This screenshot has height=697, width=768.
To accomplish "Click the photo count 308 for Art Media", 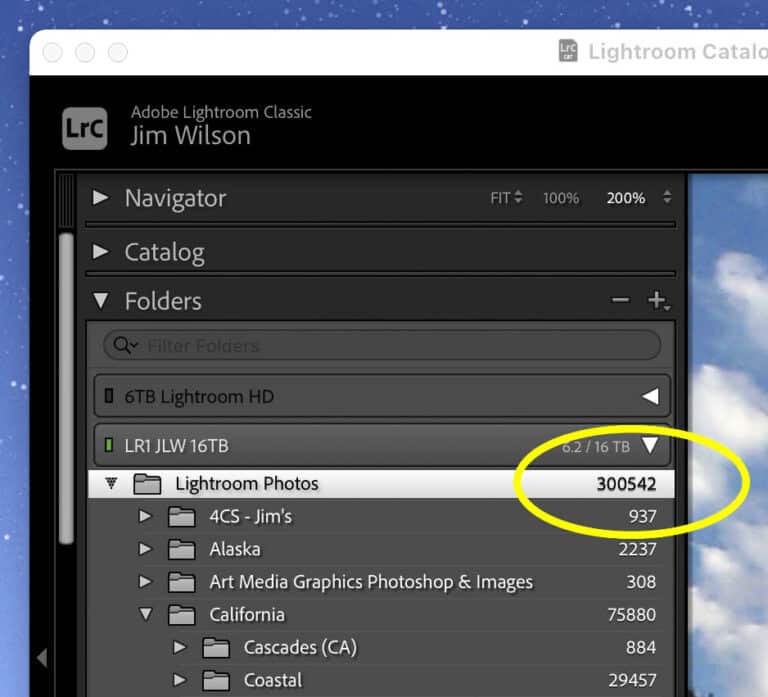I will (641, 582).
